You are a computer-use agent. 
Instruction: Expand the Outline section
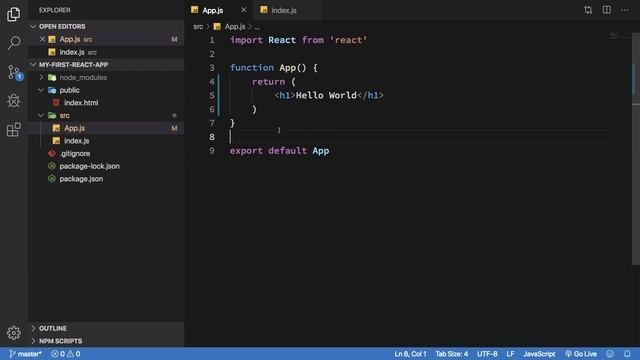(105, 328)
